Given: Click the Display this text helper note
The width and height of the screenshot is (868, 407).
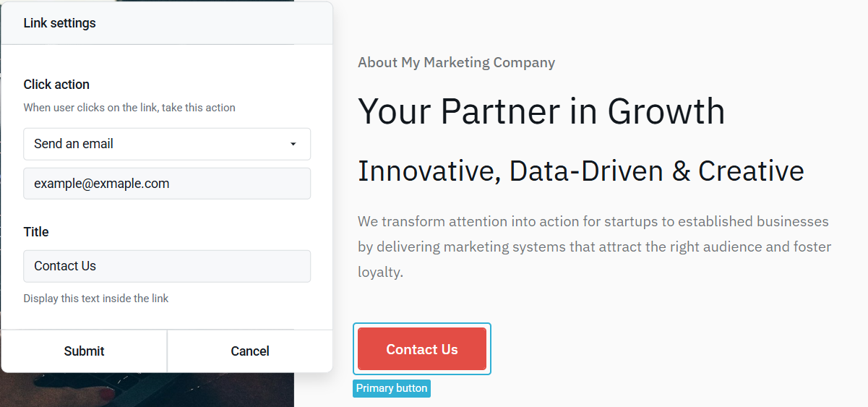Looking at the screenshot, I should 96,299.
